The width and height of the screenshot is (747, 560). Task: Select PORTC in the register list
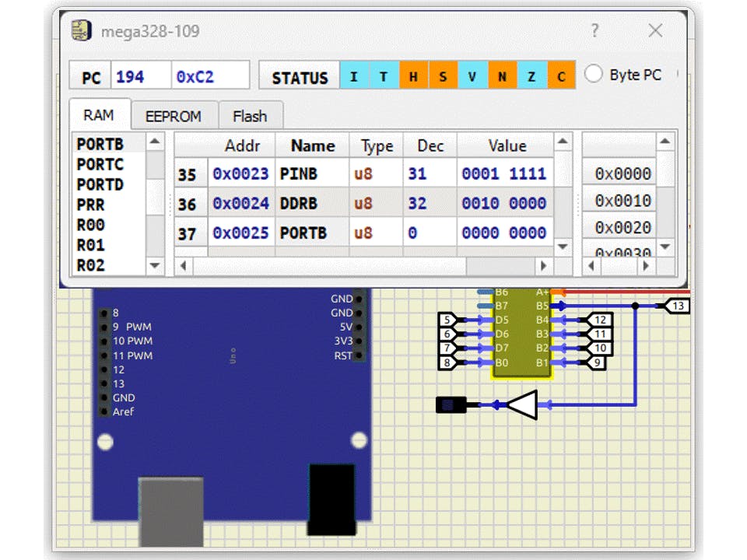100,164
